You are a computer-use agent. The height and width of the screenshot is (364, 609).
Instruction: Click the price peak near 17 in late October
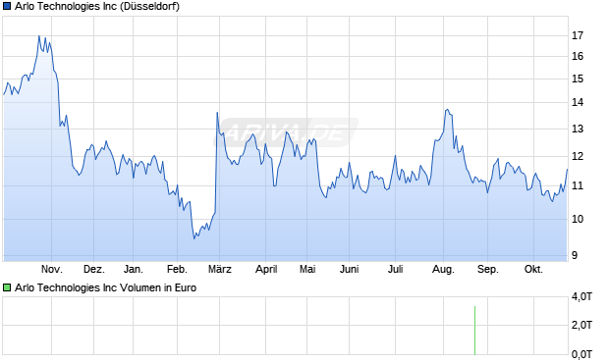coord(39,36)
